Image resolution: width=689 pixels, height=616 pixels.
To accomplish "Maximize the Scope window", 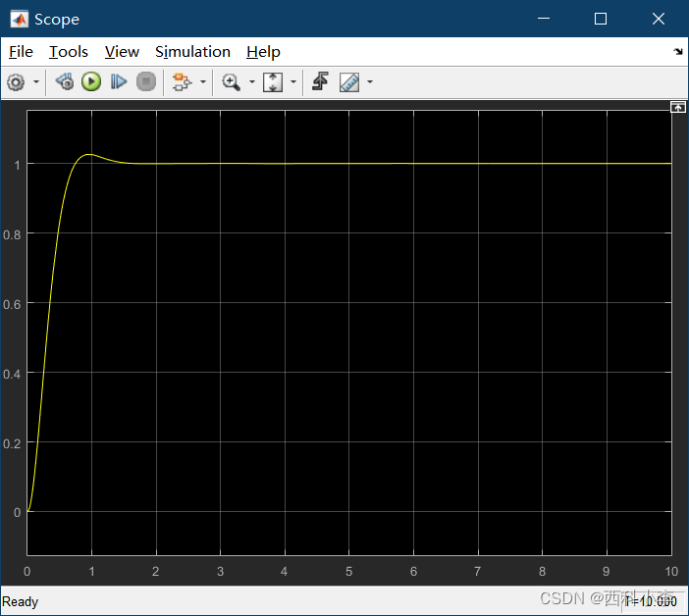I will click(601, 19).
